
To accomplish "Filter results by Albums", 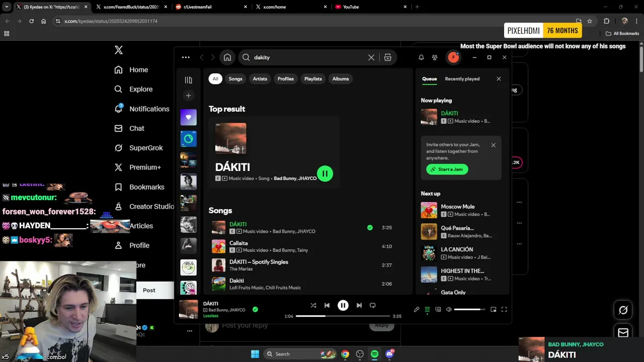I will [x=341, y=79].
